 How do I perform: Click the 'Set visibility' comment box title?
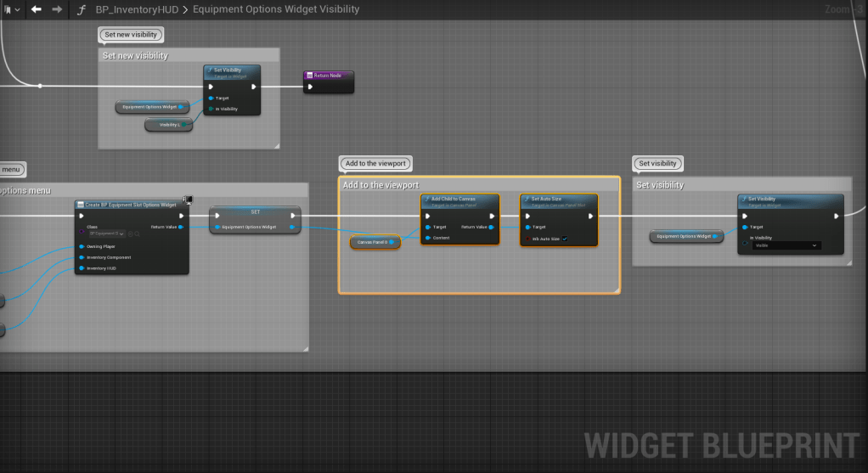[660, 185]
